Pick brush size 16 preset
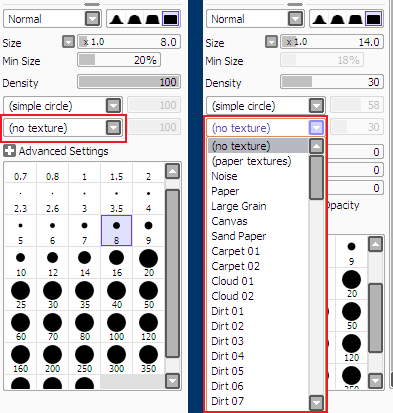This screenshot has height=413, width=393. pyautogui.click(x=116, y=263)
